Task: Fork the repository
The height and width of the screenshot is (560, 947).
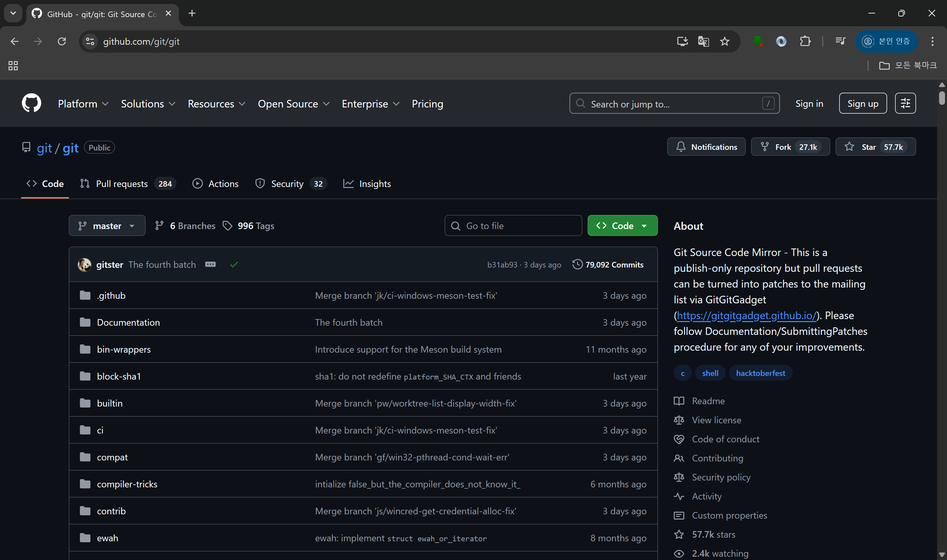Action: [x=790, y=147]
